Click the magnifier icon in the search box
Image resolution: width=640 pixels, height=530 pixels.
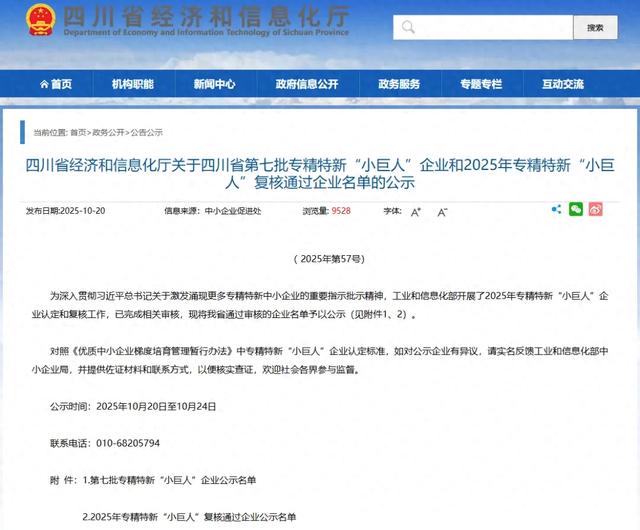[x=409, y=27]
